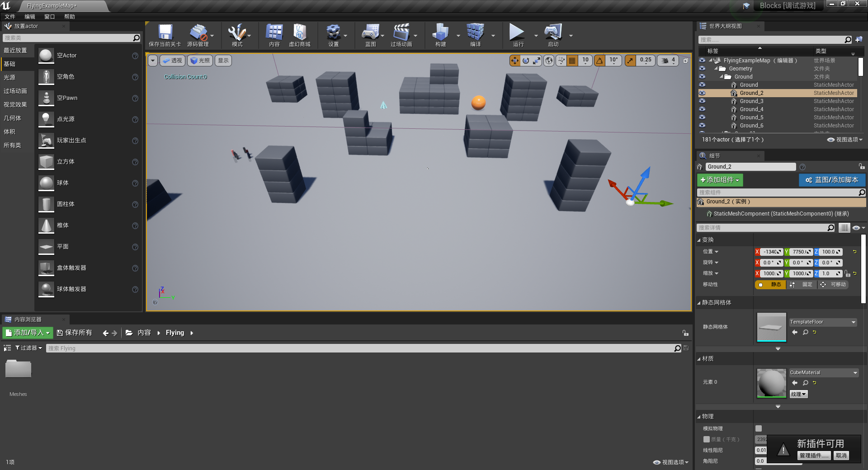Click Save All button

pyautogui.click(x=74, y=333)
